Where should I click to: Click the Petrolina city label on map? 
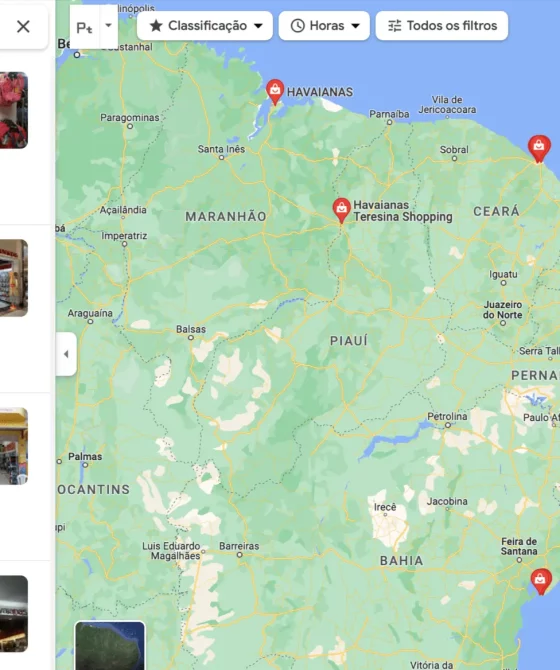pos(447,416)
